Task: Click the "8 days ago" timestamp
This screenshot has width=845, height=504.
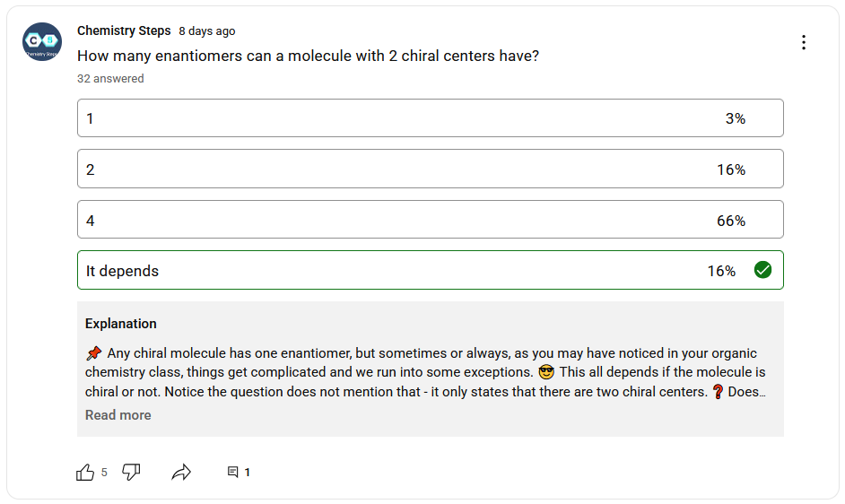Action: tap(207, 31)
